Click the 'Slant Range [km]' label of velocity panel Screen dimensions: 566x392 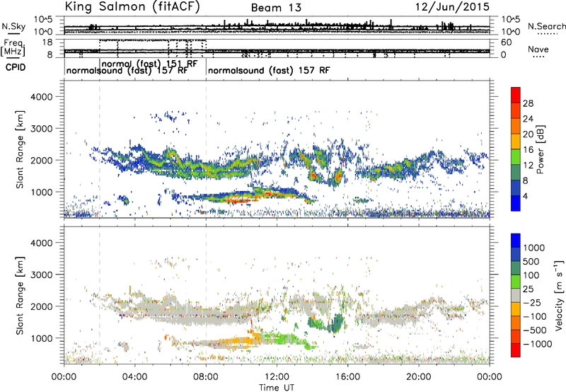click(x=21, y=296)
